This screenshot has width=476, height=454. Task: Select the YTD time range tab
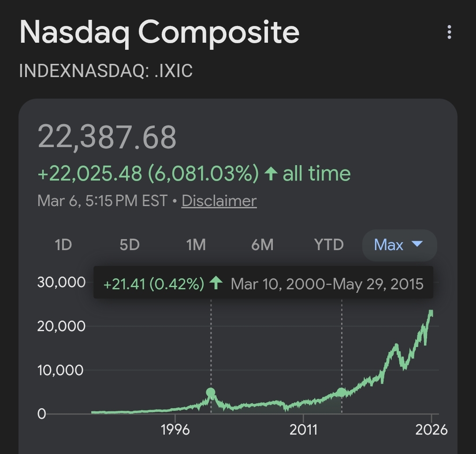329,244
